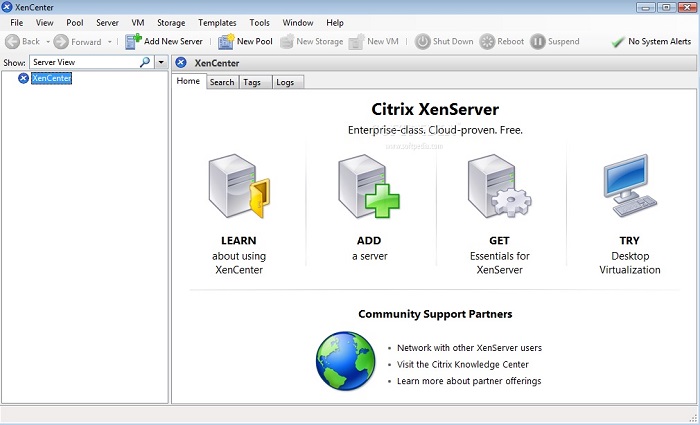
Task: Open the Back history dropdown arrow
Action: (48, 42)
